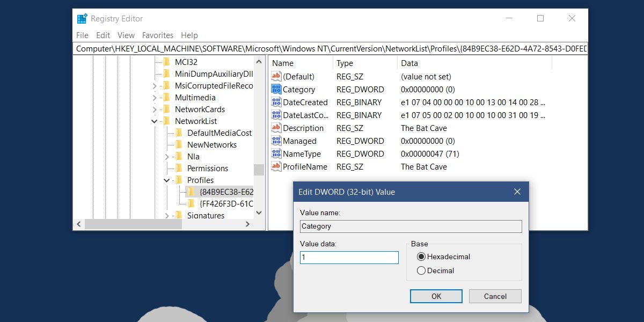Click the DateCreated binary value icon
Image resolution: width=644 pixels, height=322 pixels.
276,103
